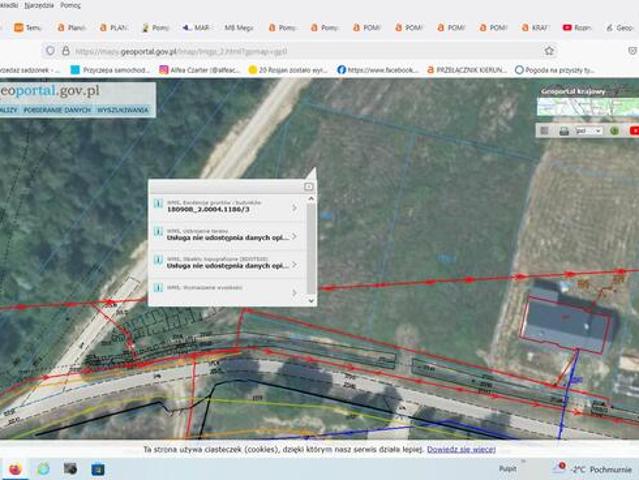The image size is (639, 480).
Task: Click info icon beside the last WMS entry
Action: coord(158,290)
